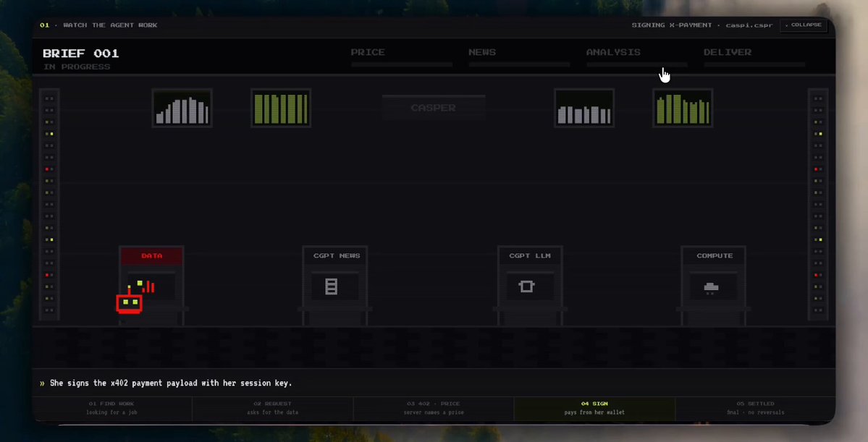Select the COMPUTE station label
The image size is (868, 442).
point(715,255)
